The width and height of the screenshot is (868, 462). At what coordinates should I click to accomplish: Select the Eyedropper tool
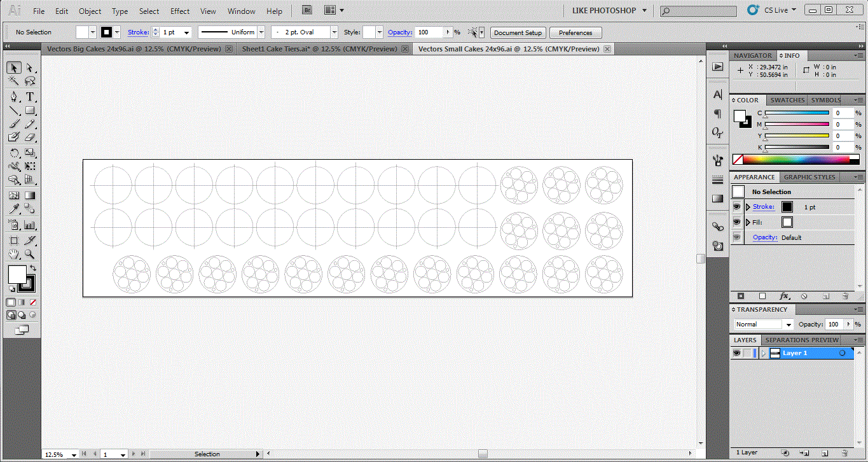tap(14, 209)
